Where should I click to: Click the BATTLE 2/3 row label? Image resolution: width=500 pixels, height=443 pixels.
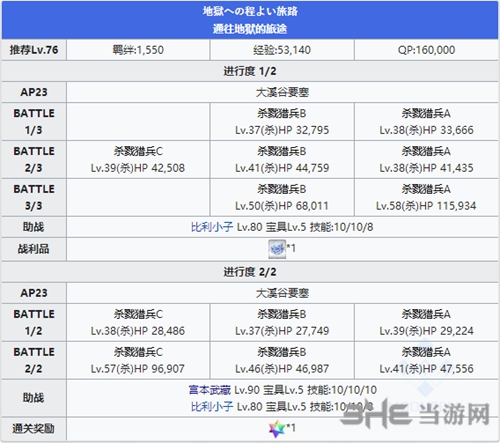[34, 159]
